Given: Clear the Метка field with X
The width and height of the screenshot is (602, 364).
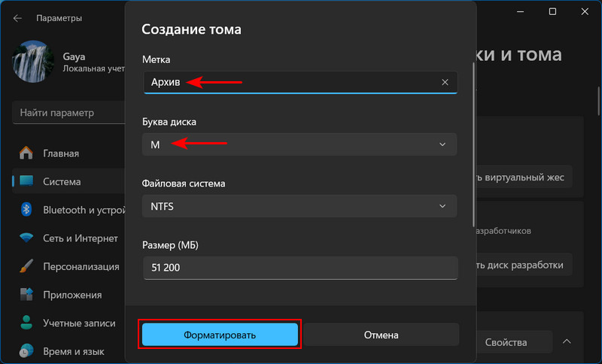Looking at the screenshot, I should point(445,82).
